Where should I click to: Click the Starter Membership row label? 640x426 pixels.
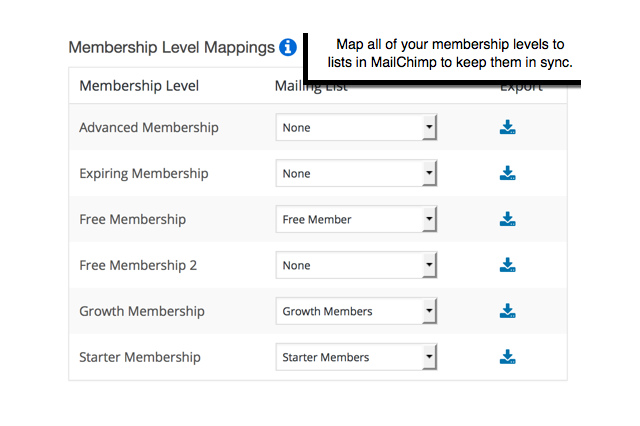click(140, 358)
